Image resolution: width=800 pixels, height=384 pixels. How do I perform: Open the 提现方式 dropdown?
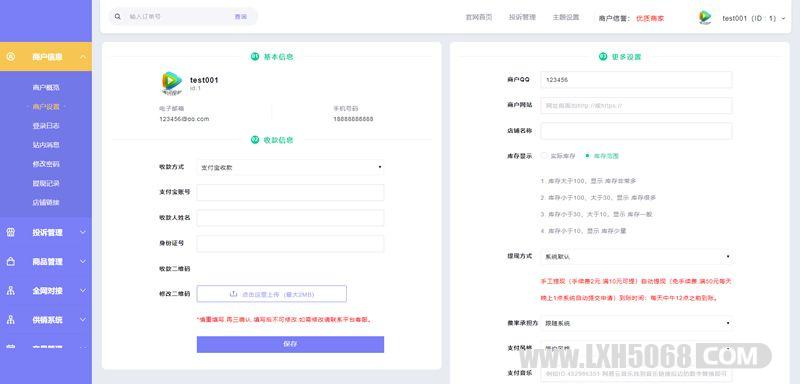point(636,257)
